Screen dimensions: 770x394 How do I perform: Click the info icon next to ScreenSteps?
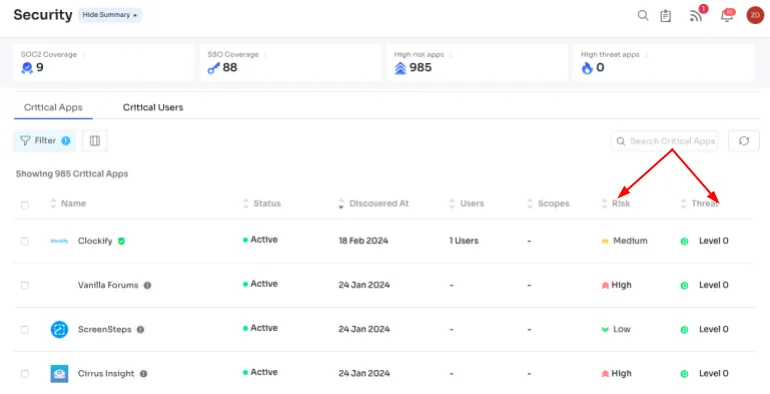click(140, 330)
